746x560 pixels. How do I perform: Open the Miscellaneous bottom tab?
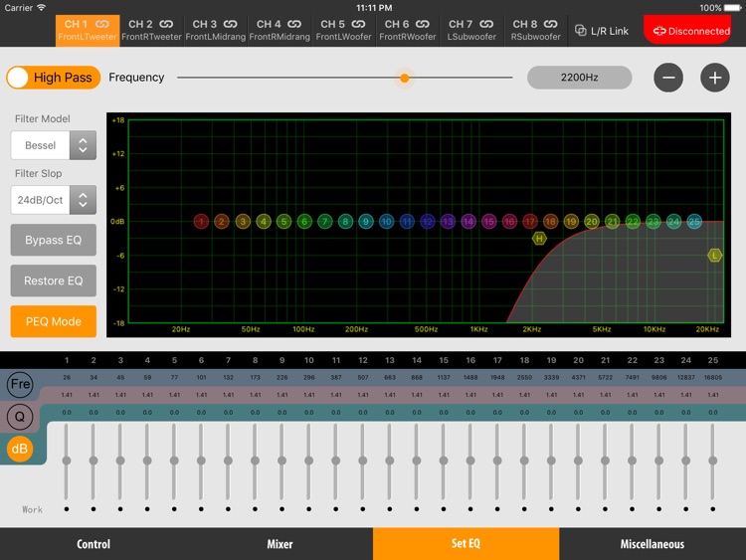[x=653, y=544]
